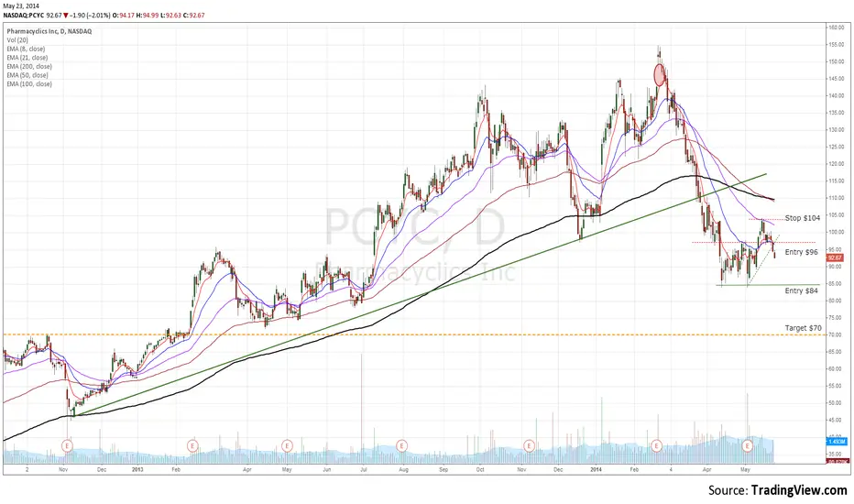Viewport: 854px width, 504px height.
Task: Click the 'NASDAQ:PCYC' ticker symbol in header
Action: click(x=23, y=16)
